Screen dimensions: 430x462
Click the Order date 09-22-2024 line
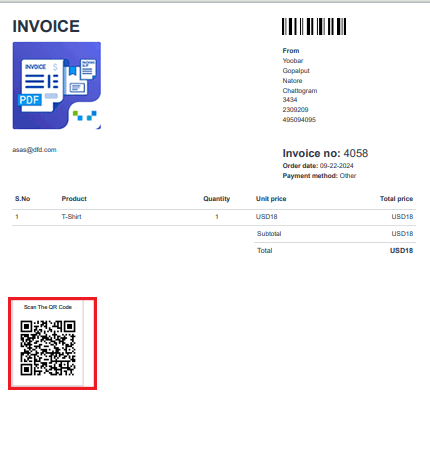(318, 166)
